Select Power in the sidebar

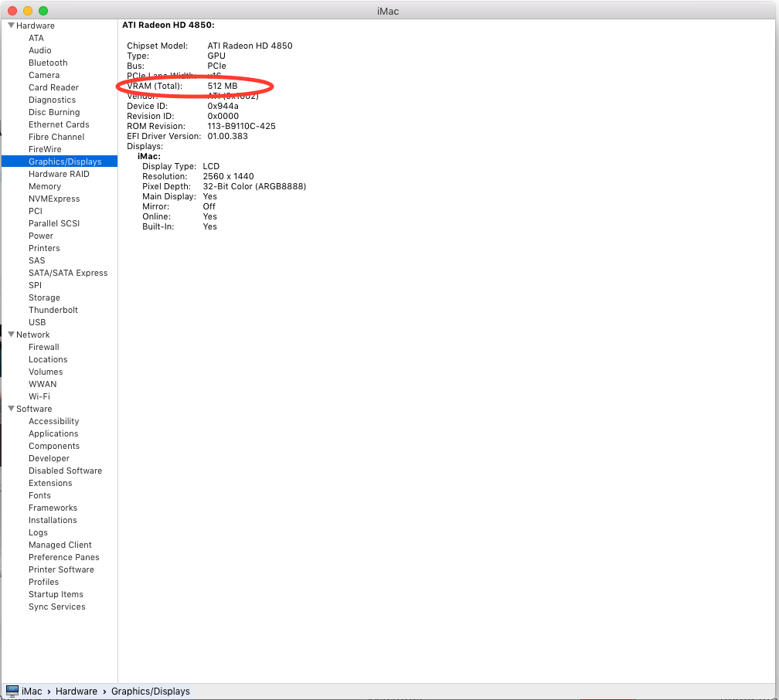(x=39, y=236)
